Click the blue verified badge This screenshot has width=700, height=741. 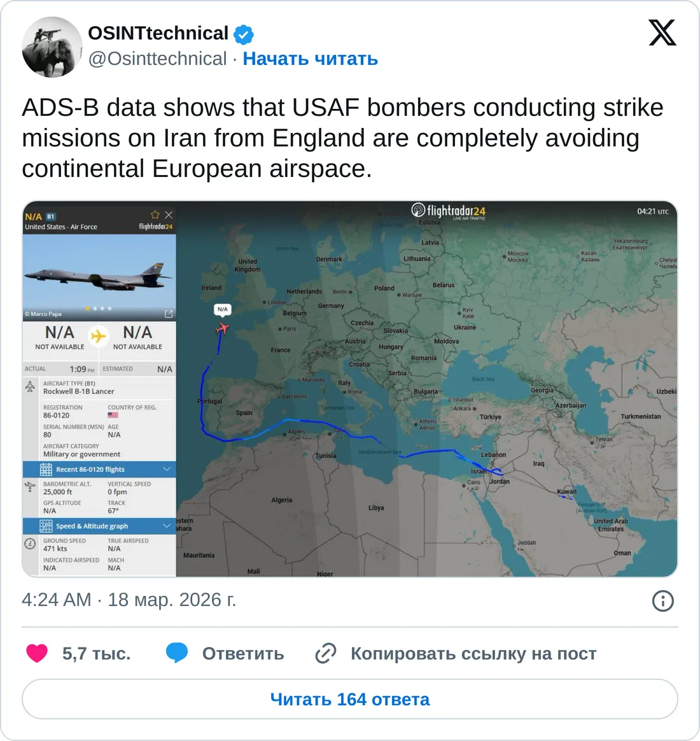point(244,34)
